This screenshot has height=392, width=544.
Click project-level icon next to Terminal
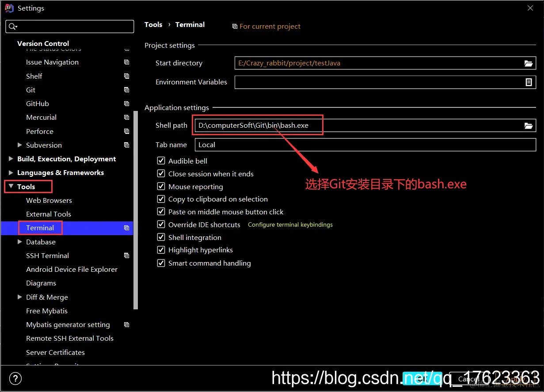coord(127,228)
